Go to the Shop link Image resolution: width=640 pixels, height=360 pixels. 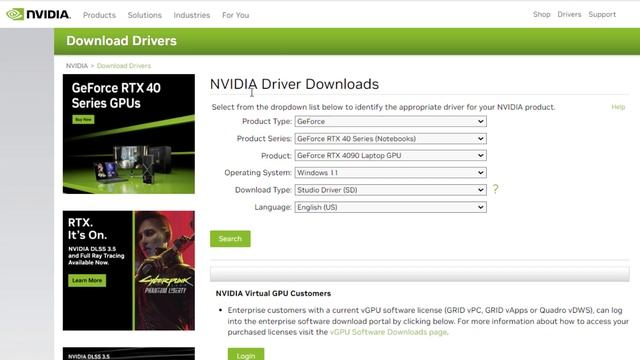coord(541,14)
